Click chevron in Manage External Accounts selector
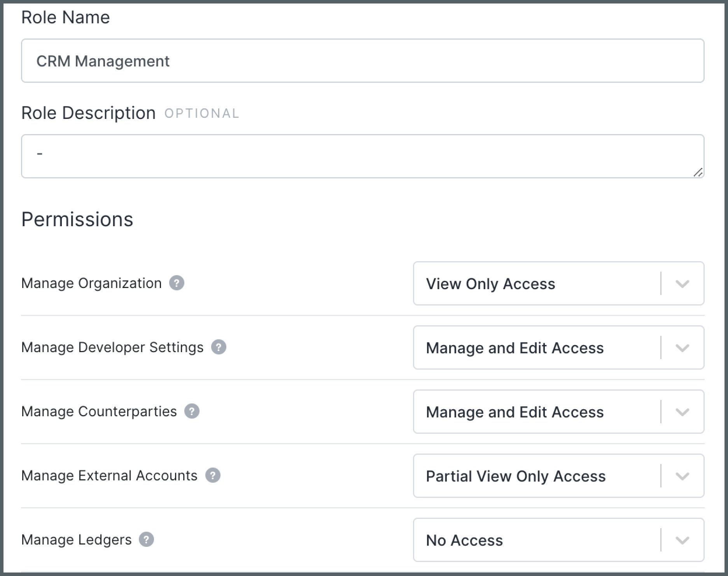This screenshot has height=576, width=728. (x=682, y=476)
